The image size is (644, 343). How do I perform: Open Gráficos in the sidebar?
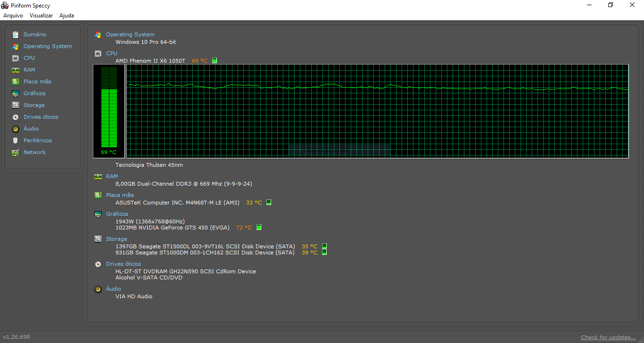[x=34, y=93]
